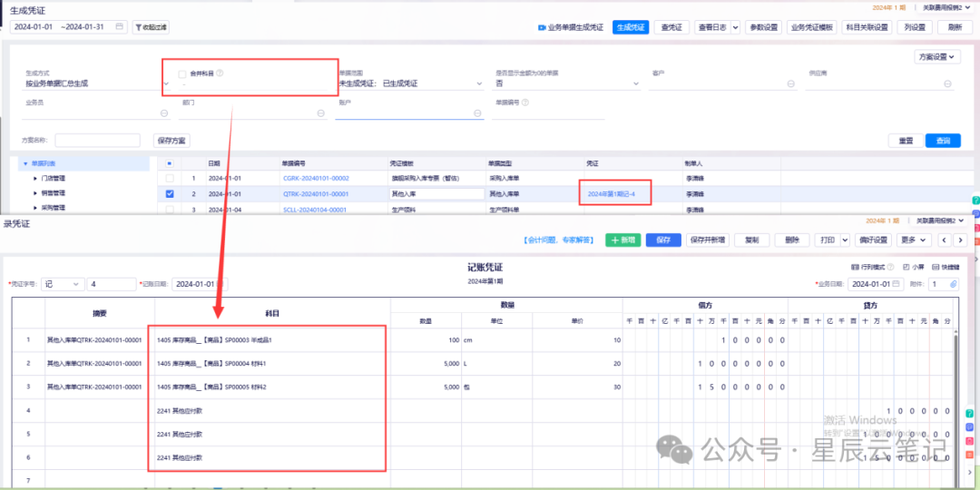Focus the 方案名称 input field
Image resolution: width=980 pixels, height=490 pixels.
[x=97, y=140]
